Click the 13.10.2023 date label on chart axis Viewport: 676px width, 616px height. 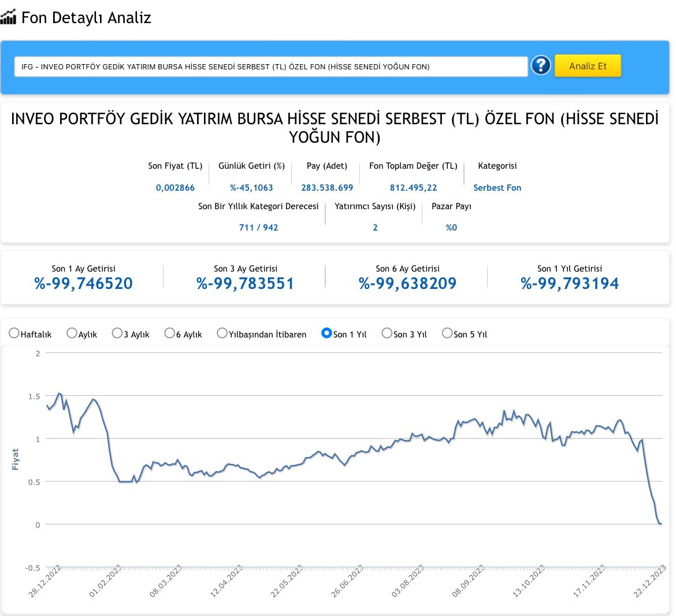click(x=529, y=581)
